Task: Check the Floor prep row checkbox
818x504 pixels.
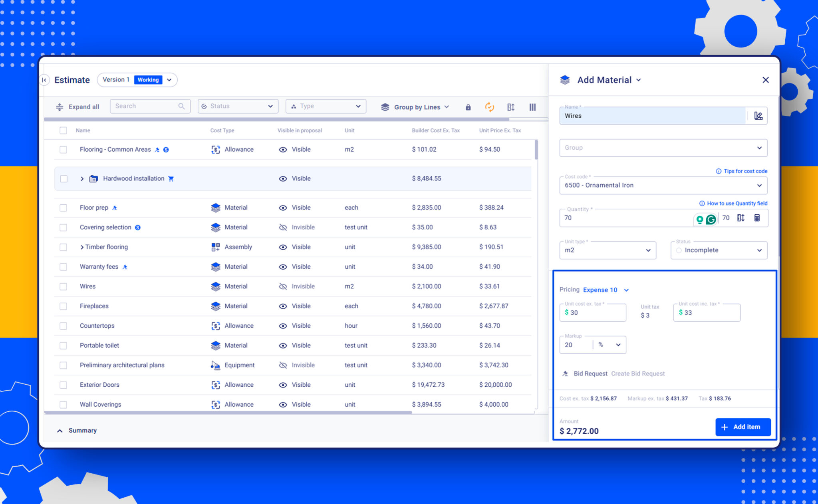Action: click(63, 208)
